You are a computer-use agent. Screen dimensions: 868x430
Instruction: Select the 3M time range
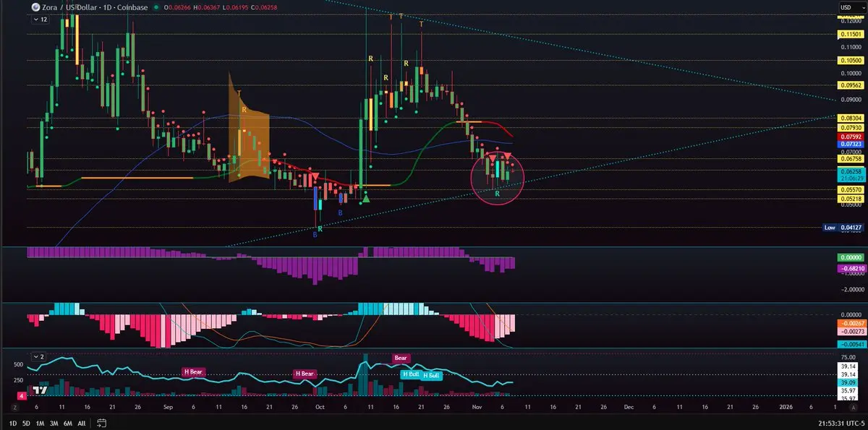(54, 423)
